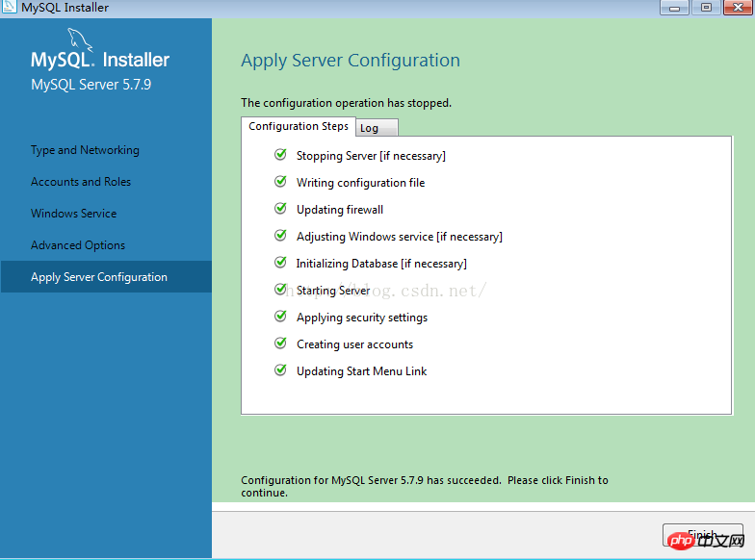The width and height of the screenshot is (755, 560).
Task: Open the Windows Service step
Action: [x=73, y=214]
